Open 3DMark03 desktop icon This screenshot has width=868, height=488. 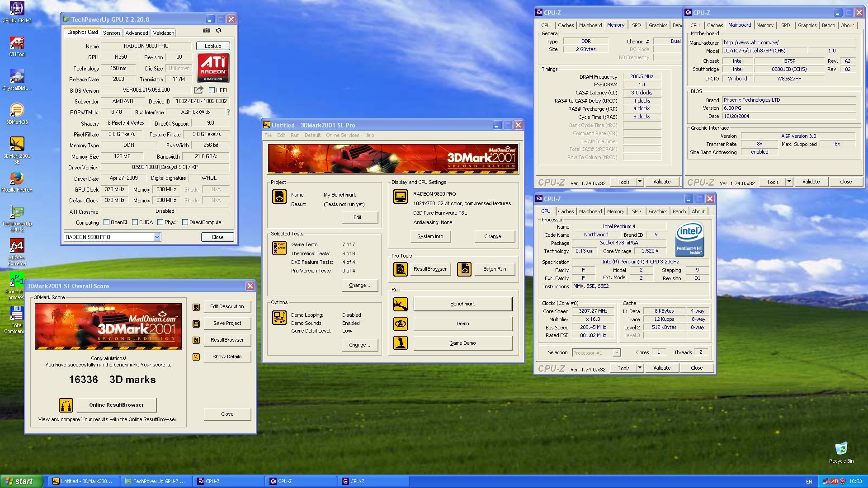click(x=17, y=114)
